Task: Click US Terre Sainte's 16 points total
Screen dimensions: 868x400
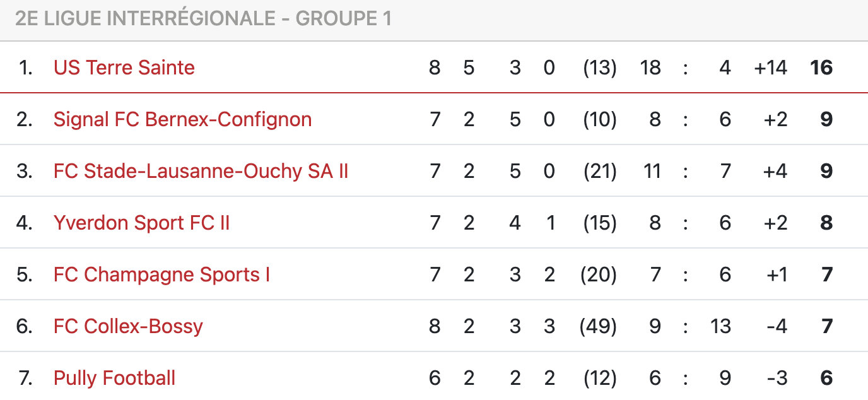Action: coord(821,68)
